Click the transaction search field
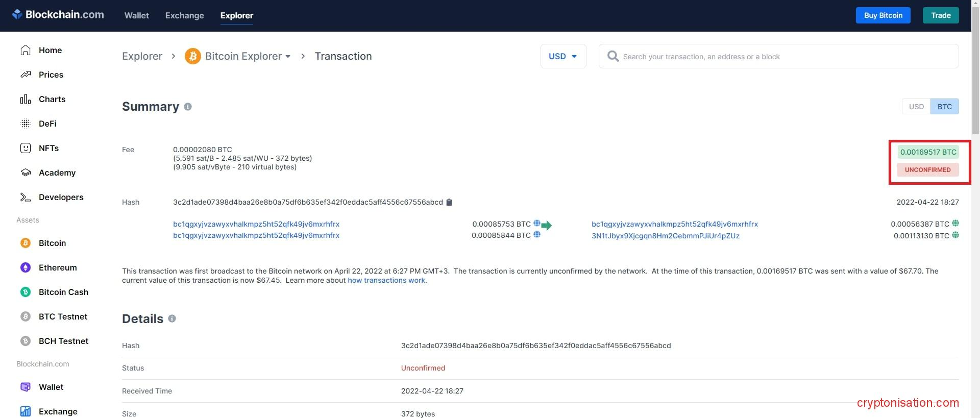Screen dimensions: 980x418 click(x=786, y=56)
